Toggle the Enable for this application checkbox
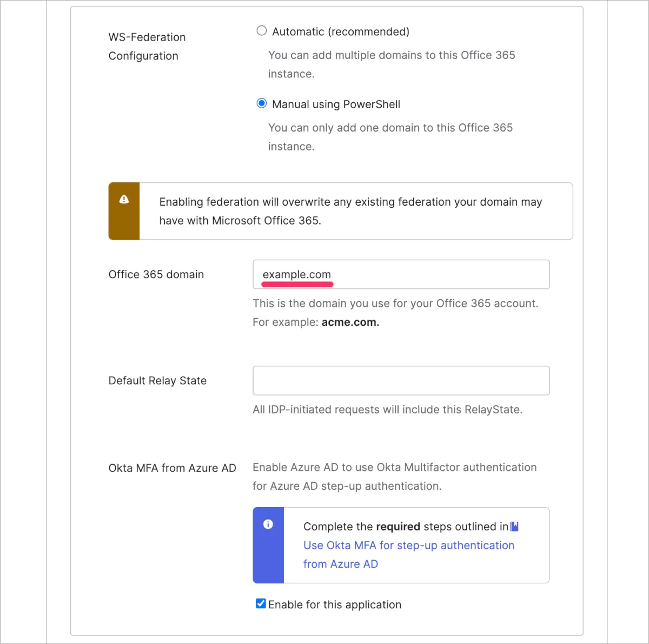Image resolution: width=649 pixels, height=644 pixels. (261, 604)
